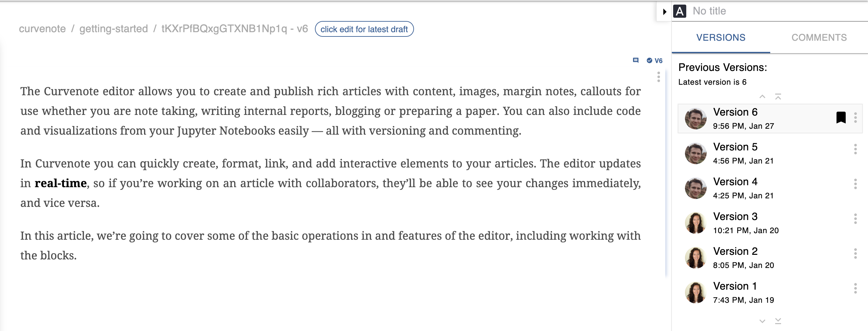Open the getting-started breadcrumb link
This screenshot has height=331, width=868.
point(114,29)
